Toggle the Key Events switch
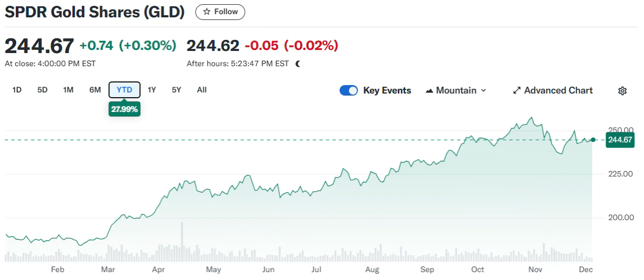 349,90
